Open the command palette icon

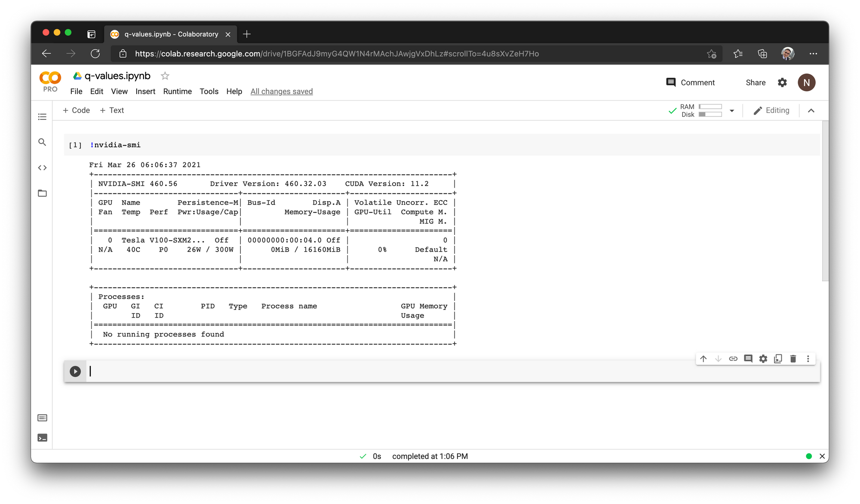[42, 418]
